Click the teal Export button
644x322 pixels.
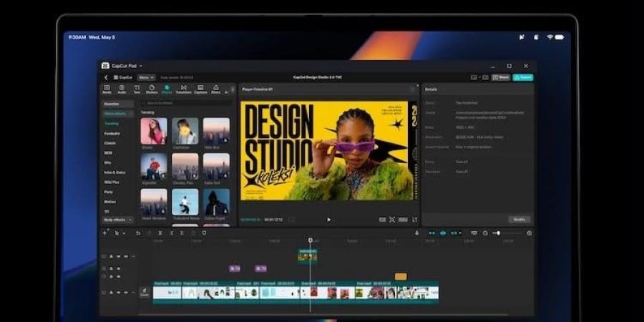click(x=523, y=77)
